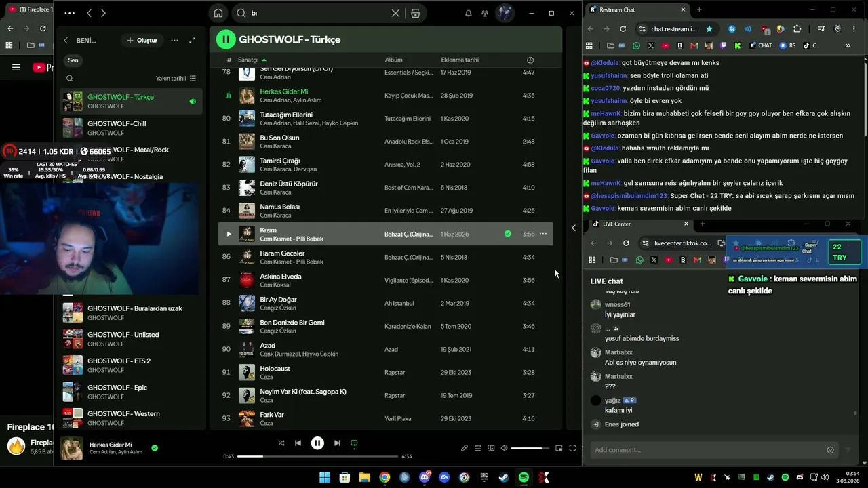
Task: Enter Spotify full screen mode
Action: [572, 448]
